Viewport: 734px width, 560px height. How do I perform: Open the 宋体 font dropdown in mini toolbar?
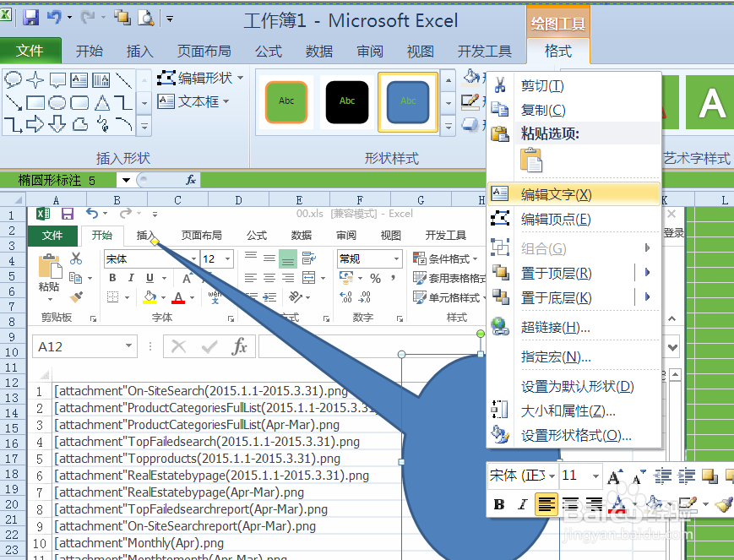[x=552, y=476]
